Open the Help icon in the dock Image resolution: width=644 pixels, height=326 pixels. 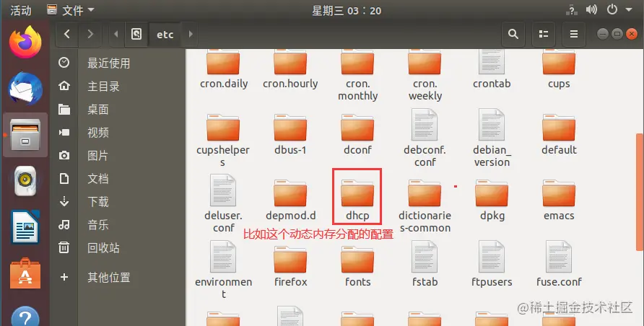coord(25,316)
